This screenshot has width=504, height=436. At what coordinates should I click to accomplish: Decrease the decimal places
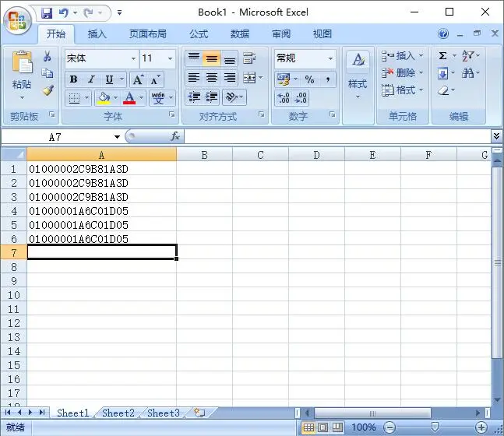(301, 97)
